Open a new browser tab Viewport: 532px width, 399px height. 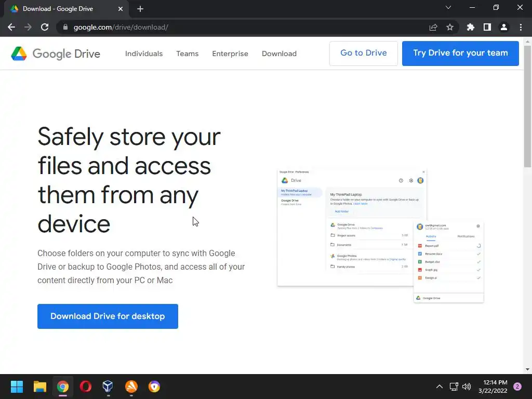[x=140, y=9]
